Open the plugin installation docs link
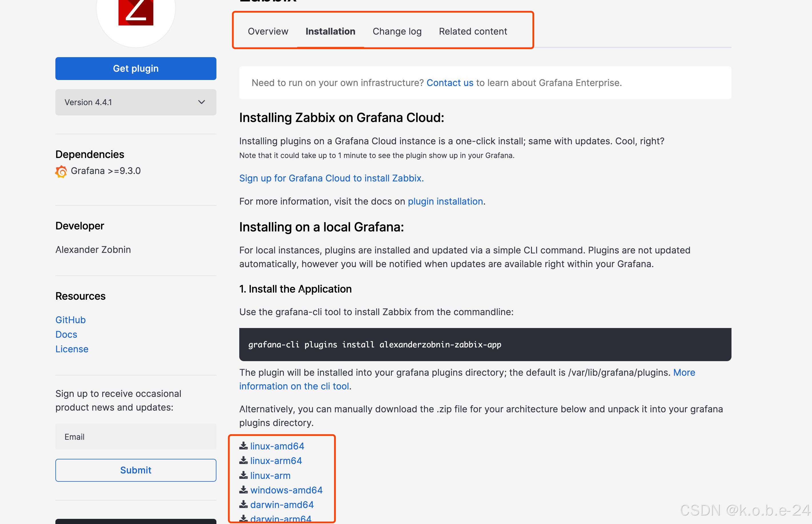Viewport: 812px width, 524px height. pyautogui.click(x=445, y=201)
